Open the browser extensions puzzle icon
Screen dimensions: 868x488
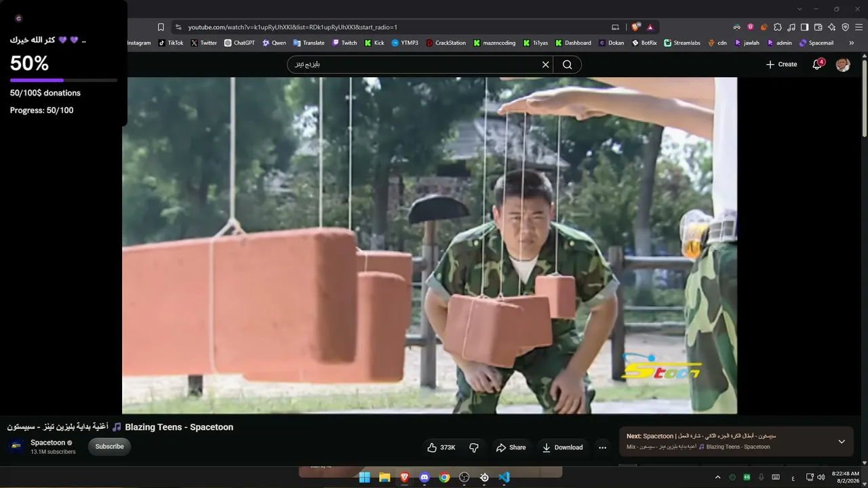click(x=778, y=27)
